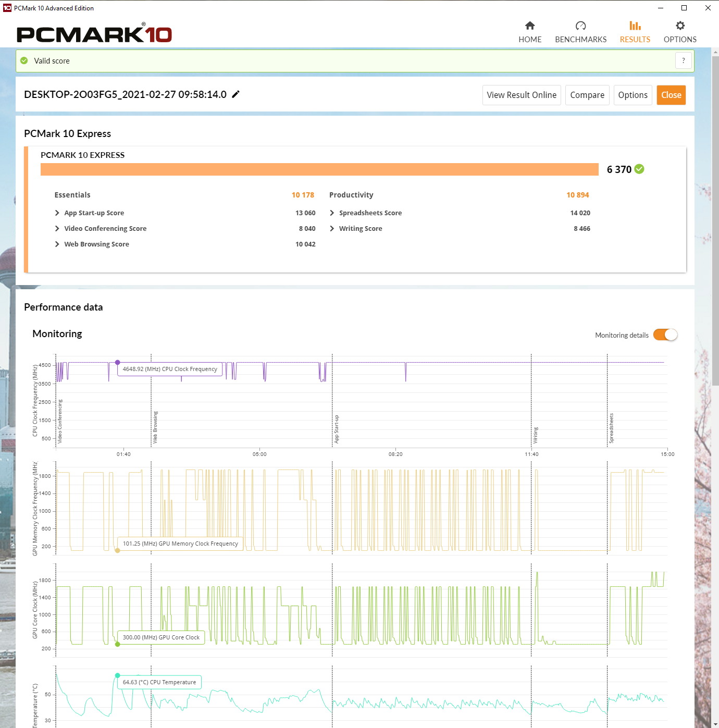
Task: Open the RESULTS tab
Action: pyautogui.click(x=635, y=32)
